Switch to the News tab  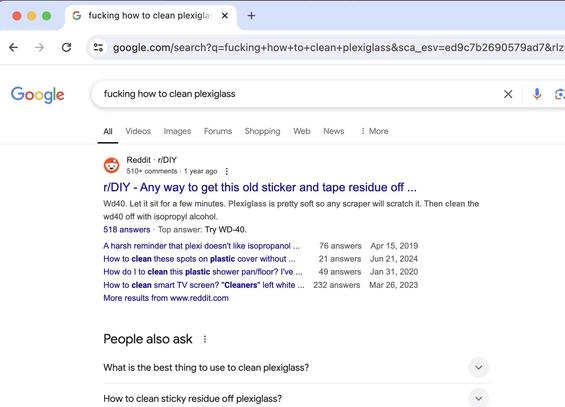[x=334, y=131]
